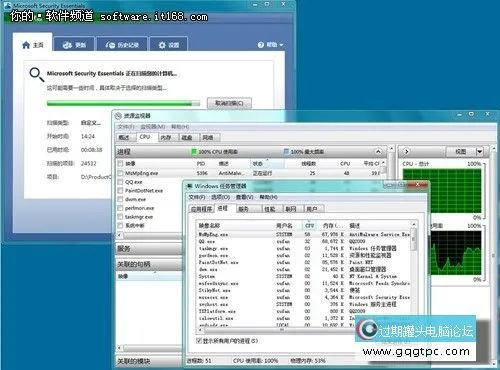Check the taskmgr.exe process checkbox
The height and width of the screenshot is (370, 500).
pyautogui.click(x=120, y=217)
